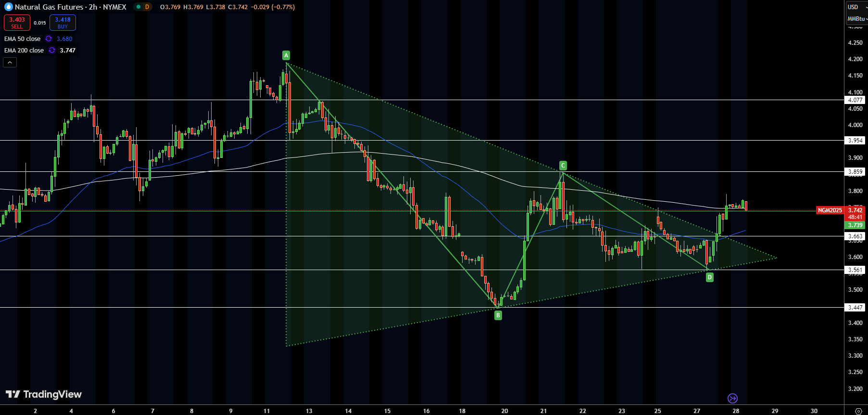Click the open value O3.769
Screen dimensions: 868x415
click(170, 7)
